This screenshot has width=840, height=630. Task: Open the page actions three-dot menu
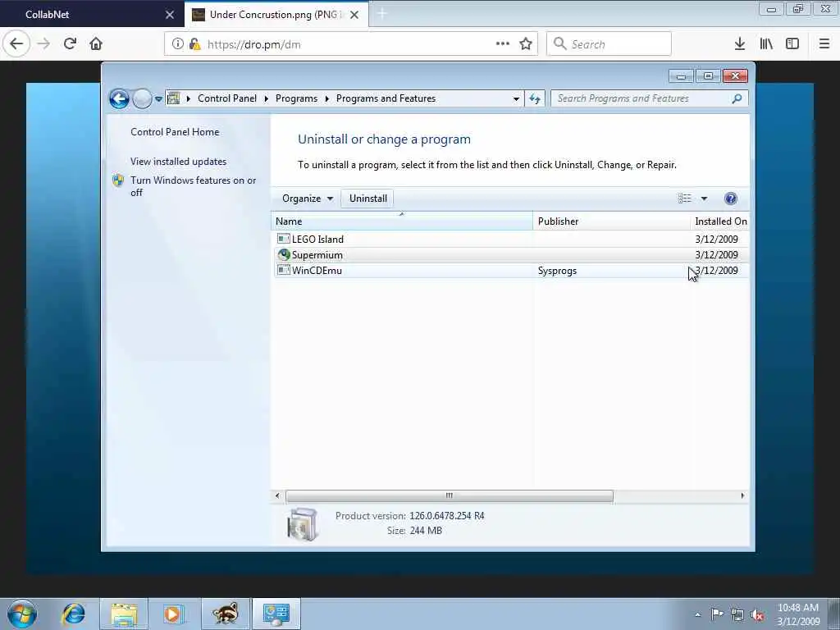pos(503,44)
